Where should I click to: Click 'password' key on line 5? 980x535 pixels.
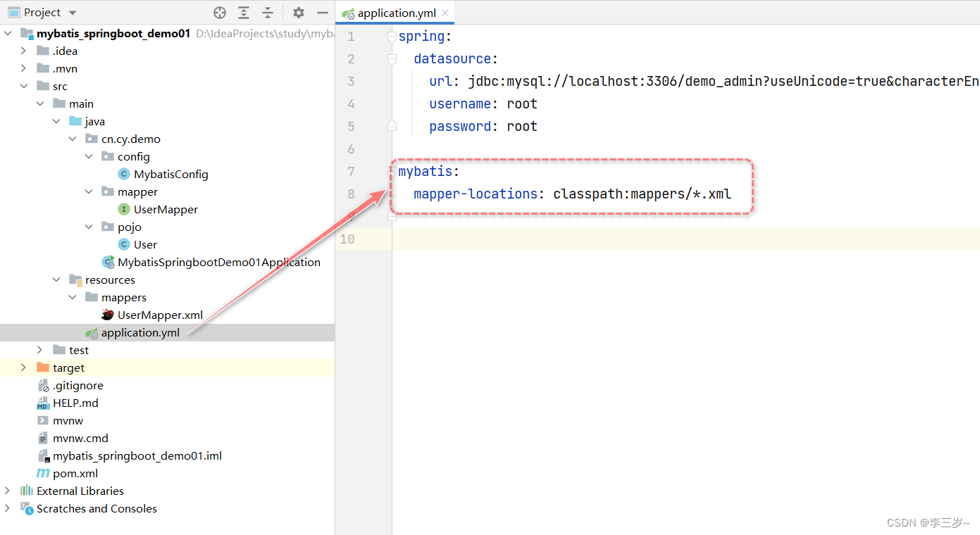click(460, 126)
